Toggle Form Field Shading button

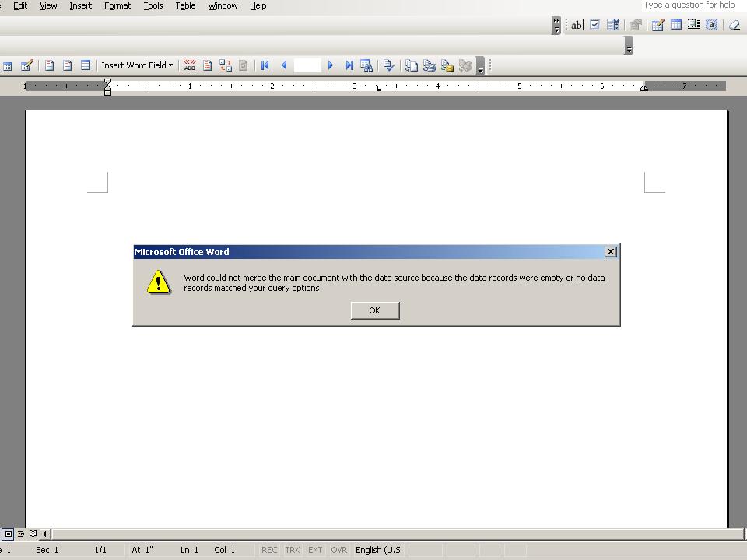click(712, 25)
